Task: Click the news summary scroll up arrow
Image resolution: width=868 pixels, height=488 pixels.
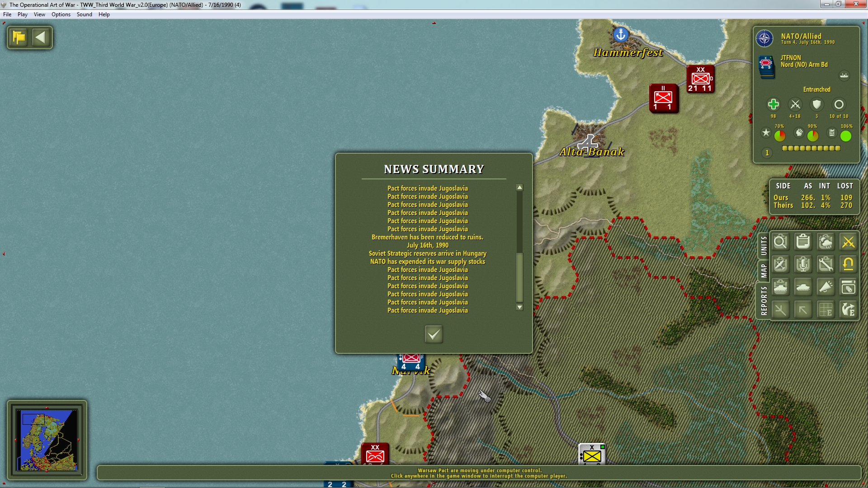Action: pos(519,188)
